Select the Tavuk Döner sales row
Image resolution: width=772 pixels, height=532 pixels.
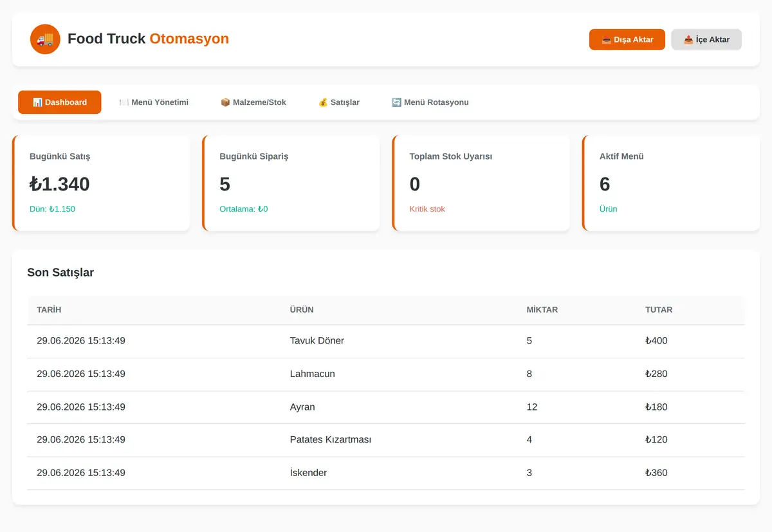(x=386, y=341)
